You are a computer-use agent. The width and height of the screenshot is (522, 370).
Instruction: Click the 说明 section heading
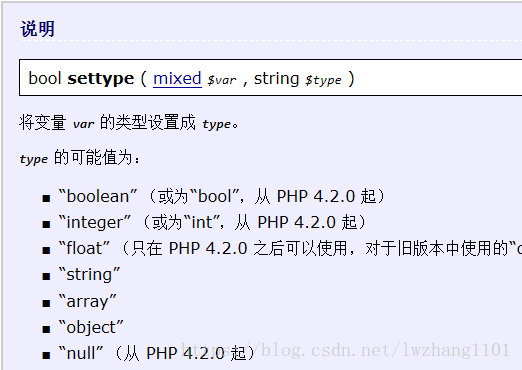[37, 29]
